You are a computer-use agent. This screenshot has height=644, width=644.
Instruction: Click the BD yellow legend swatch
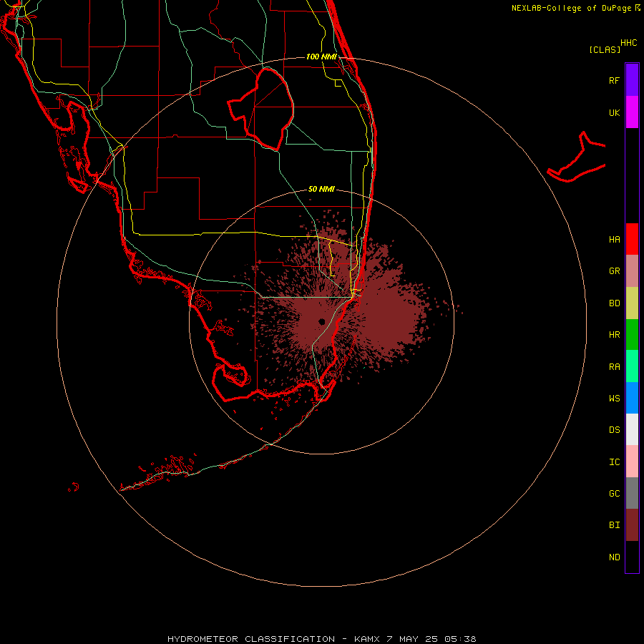pos(632,303)
